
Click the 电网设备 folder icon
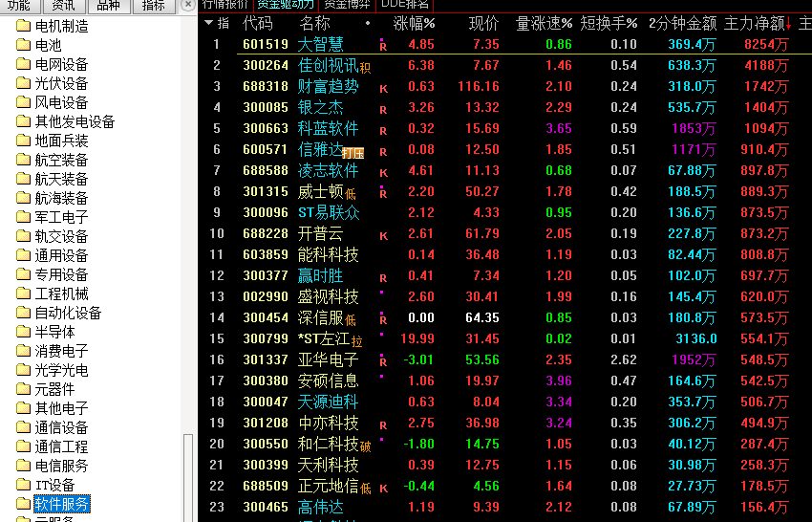(23, 64)
